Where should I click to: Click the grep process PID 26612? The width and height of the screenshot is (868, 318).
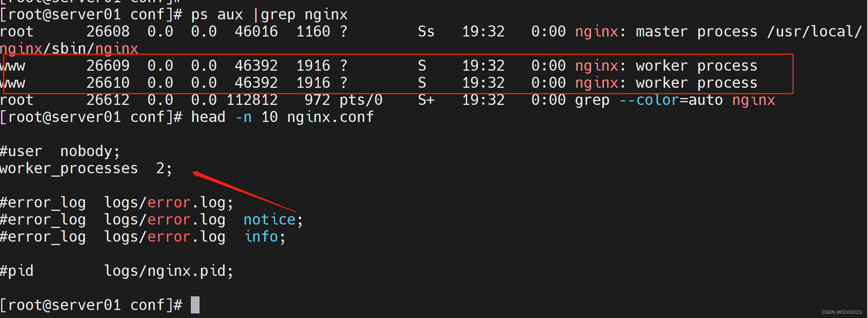pyautogui.click(x=108, y=100)
